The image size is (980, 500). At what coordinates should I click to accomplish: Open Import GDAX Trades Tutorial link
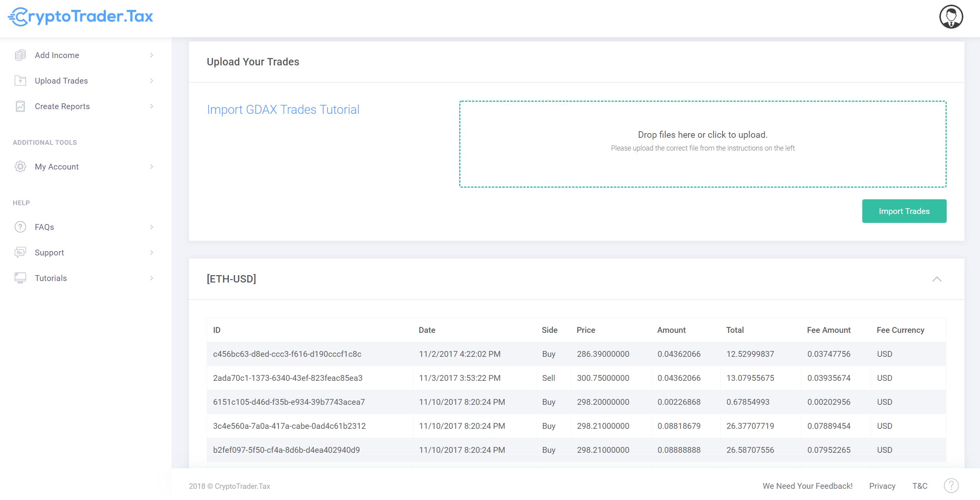point(283,110)
